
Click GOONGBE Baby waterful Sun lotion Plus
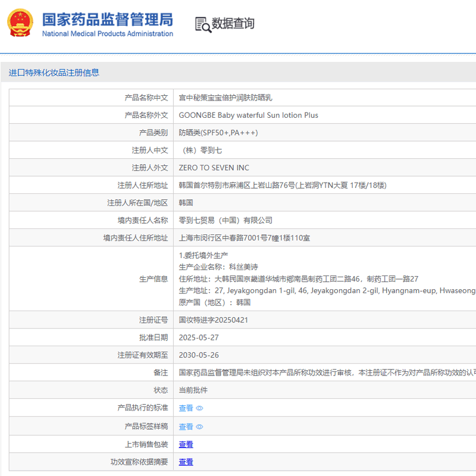(248, 115)
